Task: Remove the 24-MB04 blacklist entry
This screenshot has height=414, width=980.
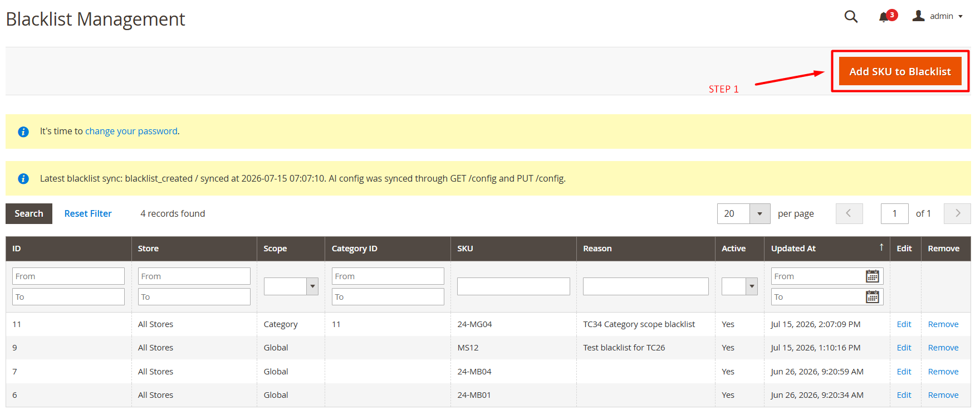Action: pos(943,372)
